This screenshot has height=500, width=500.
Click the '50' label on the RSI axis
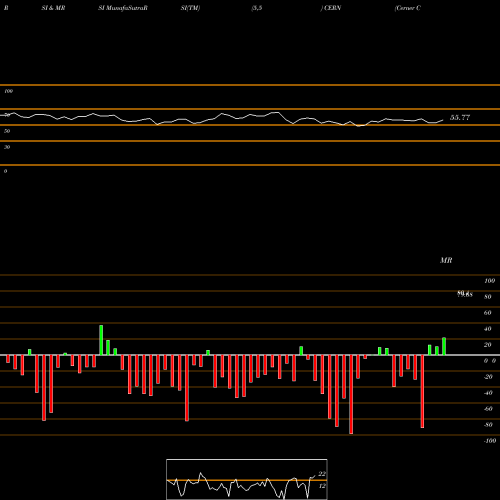pos(7,131)
